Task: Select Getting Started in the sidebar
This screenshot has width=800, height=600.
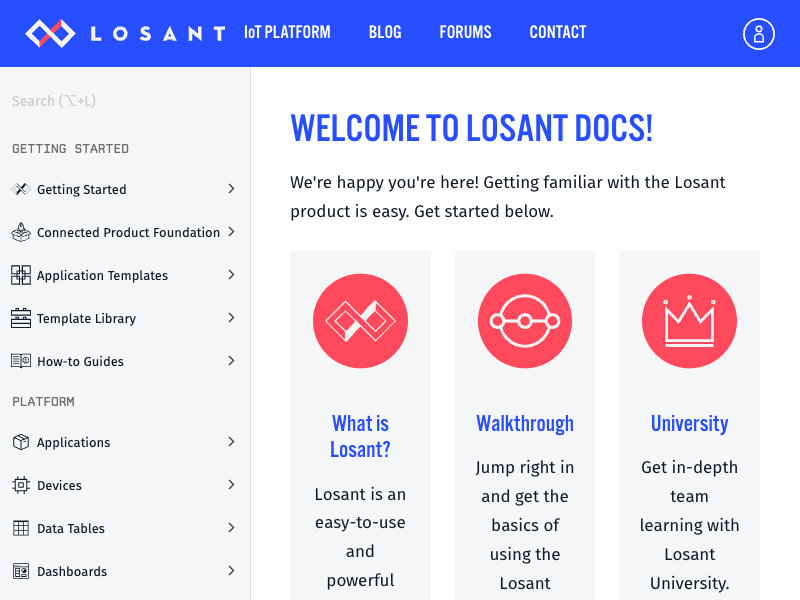Action: [82, 189]
